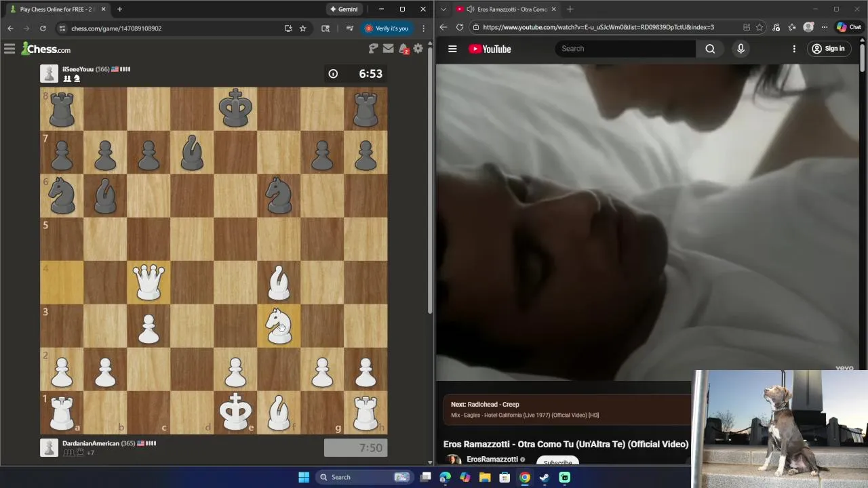Add YouTube page to Edge favorites star
Viewport: 868px width, 488px height.
(759, 27)
